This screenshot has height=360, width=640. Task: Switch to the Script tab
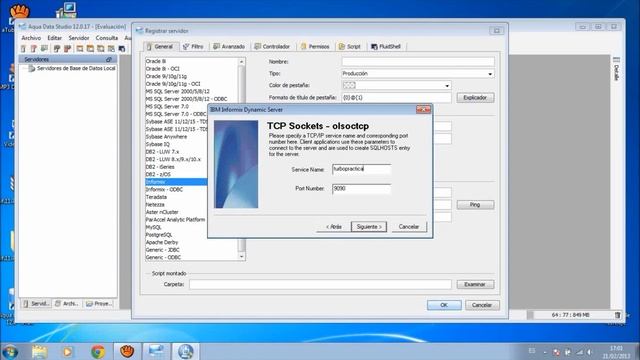pos(350,47)
